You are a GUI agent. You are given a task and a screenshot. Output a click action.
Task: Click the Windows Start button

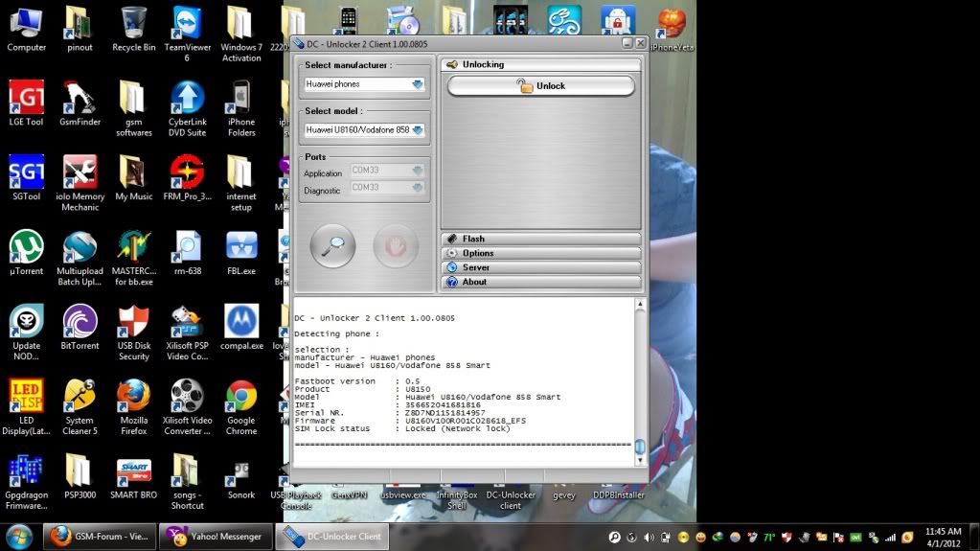click(19, 538)
